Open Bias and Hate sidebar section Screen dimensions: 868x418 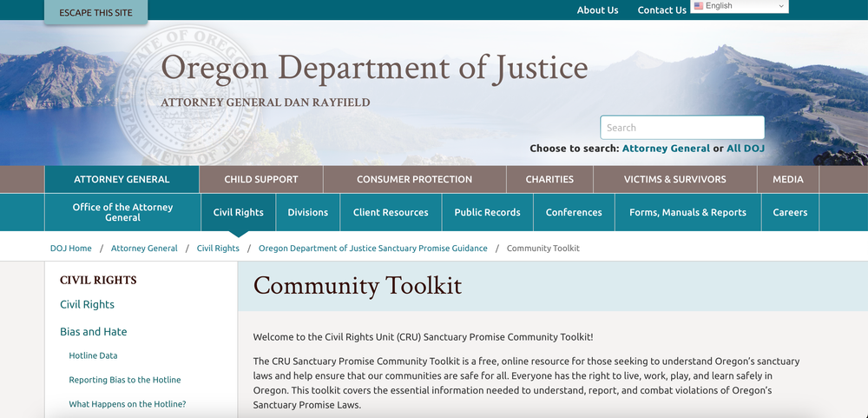coord(94,331)
